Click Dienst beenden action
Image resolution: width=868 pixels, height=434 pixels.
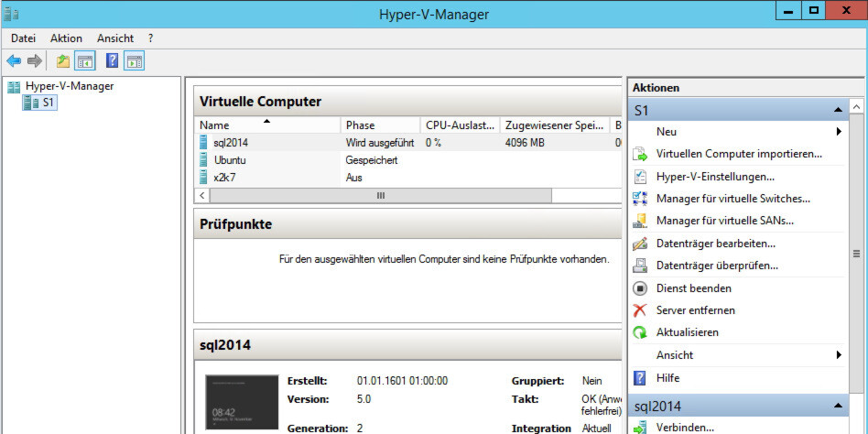(694, 288)
